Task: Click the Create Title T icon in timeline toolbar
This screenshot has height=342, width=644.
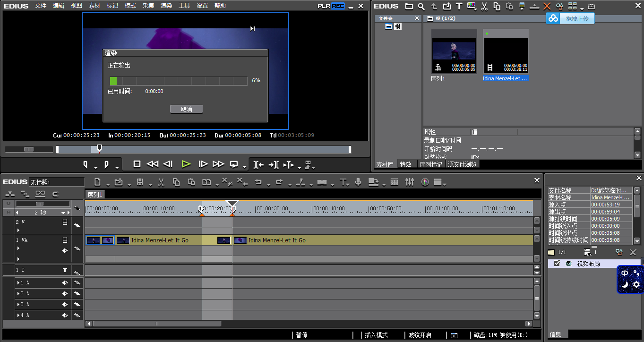Action: 343,182
